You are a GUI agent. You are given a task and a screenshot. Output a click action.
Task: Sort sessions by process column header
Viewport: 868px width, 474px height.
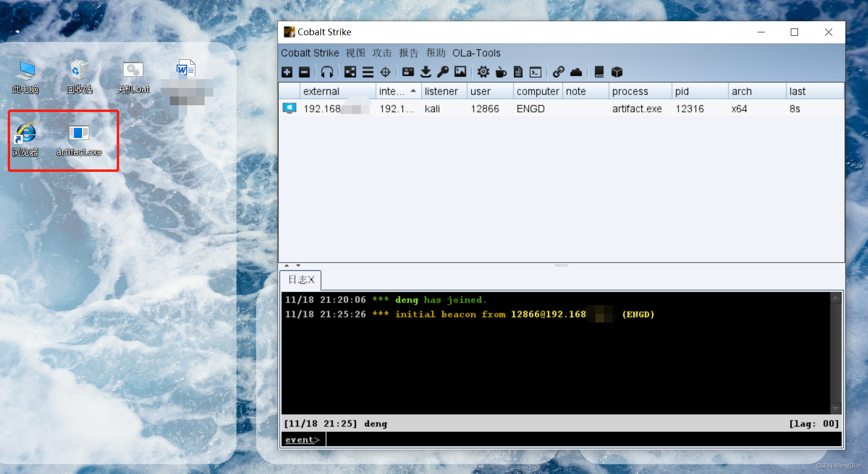640,91
